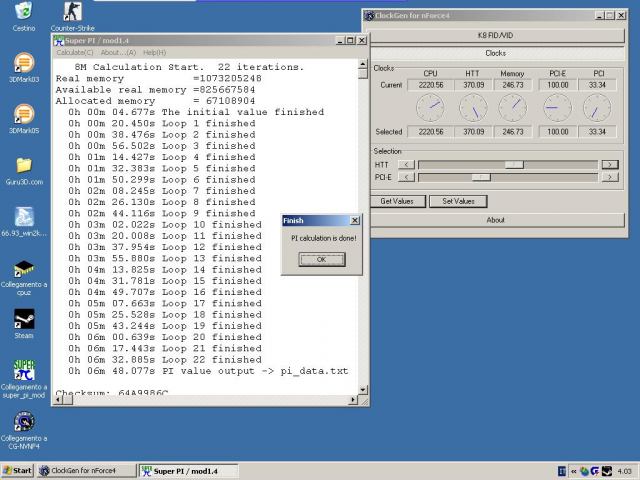This screenshot has height=480, width=640.
Task: Switch to ClockGen for nForce4 taskbar button
Action: pos(86,471)
